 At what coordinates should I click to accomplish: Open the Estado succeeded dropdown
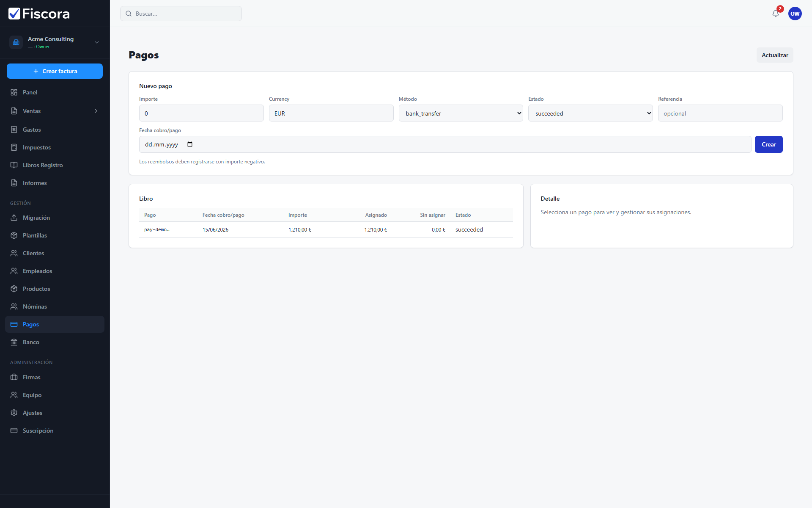tap(590, 113)
